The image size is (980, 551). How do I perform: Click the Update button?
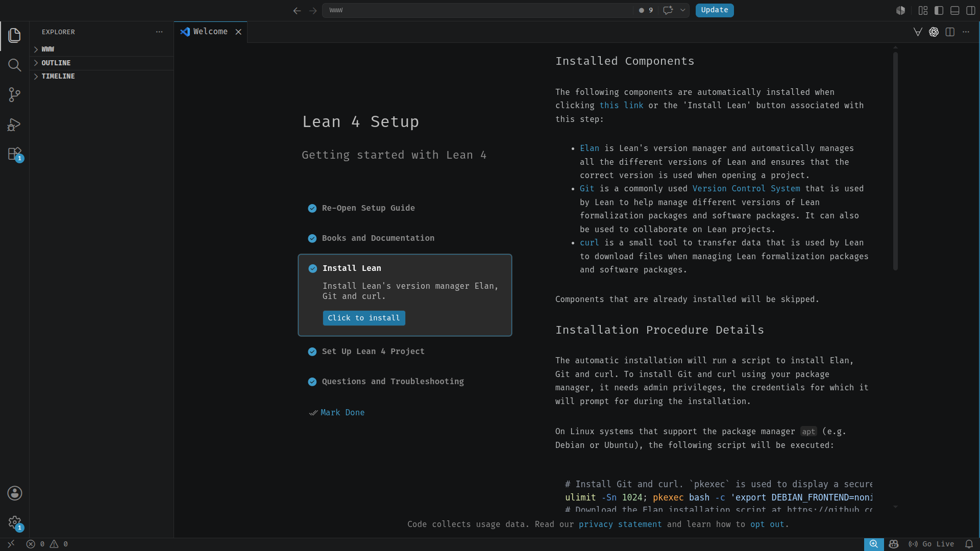(x=714, y=10)
